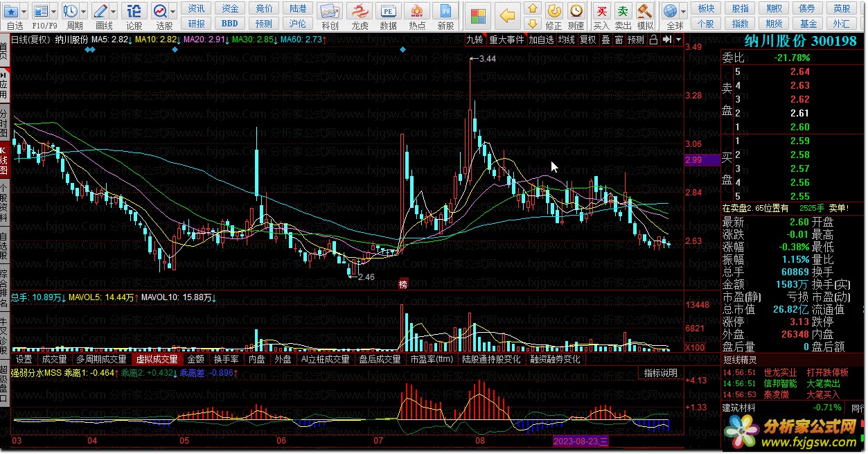
Task: Open the 新股 IPO icon
Action: point(446,10)
